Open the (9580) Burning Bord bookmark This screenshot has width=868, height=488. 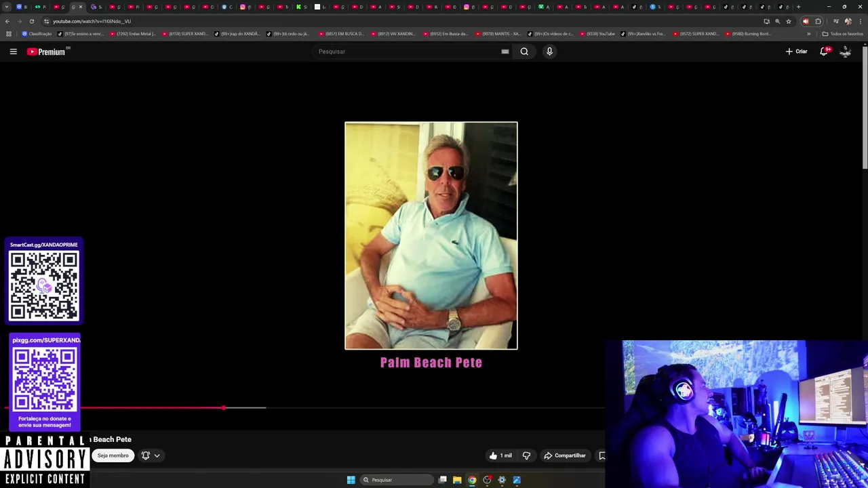(x=749, y=34)
